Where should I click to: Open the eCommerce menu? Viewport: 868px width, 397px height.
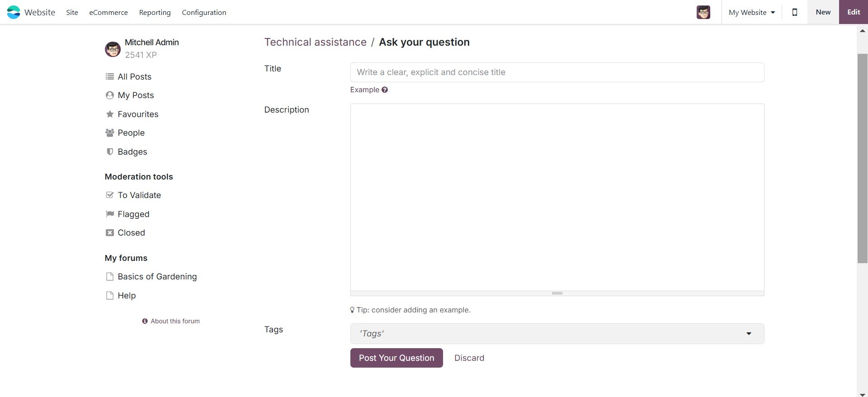point(108,12)
